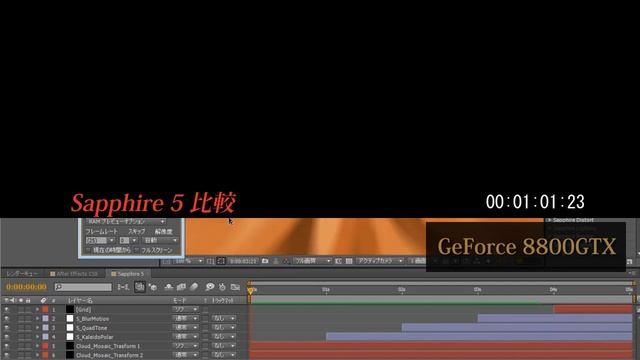
Task: Expand the S_QuadTone layer properties triangle
Action: 37,328
